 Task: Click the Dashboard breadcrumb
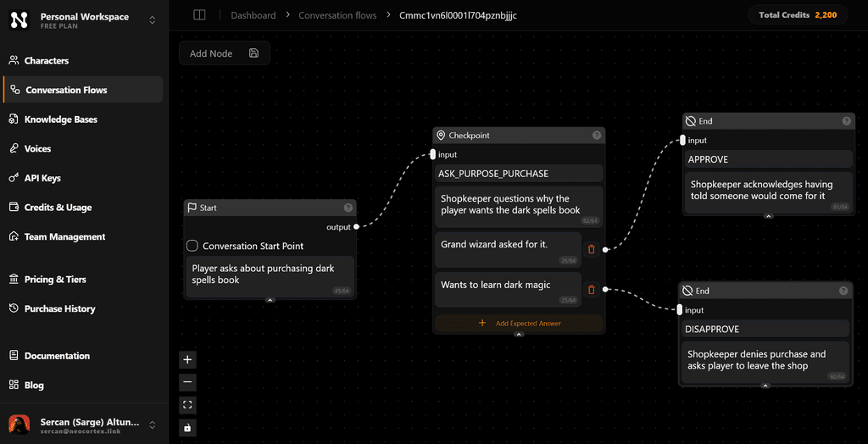pos(253,15)
